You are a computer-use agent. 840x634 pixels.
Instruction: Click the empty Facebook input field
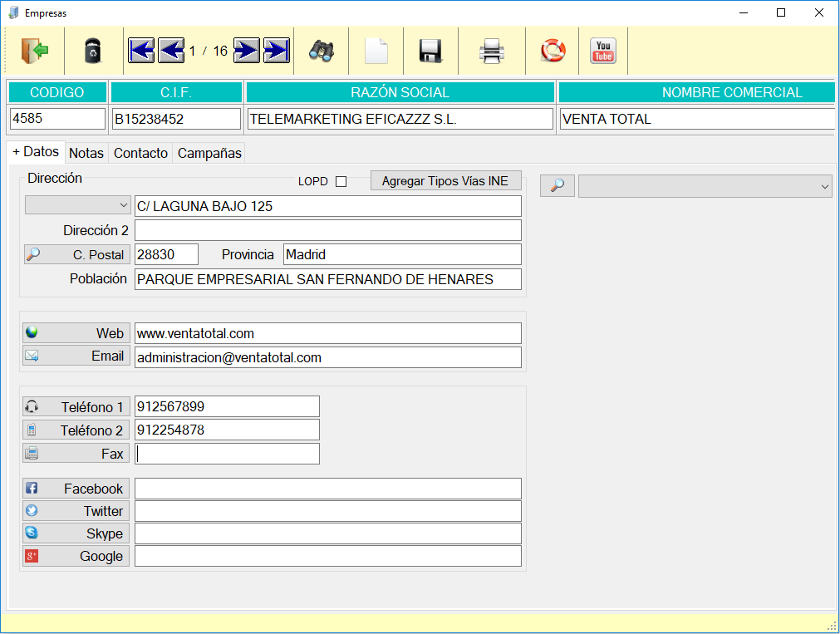328,489
